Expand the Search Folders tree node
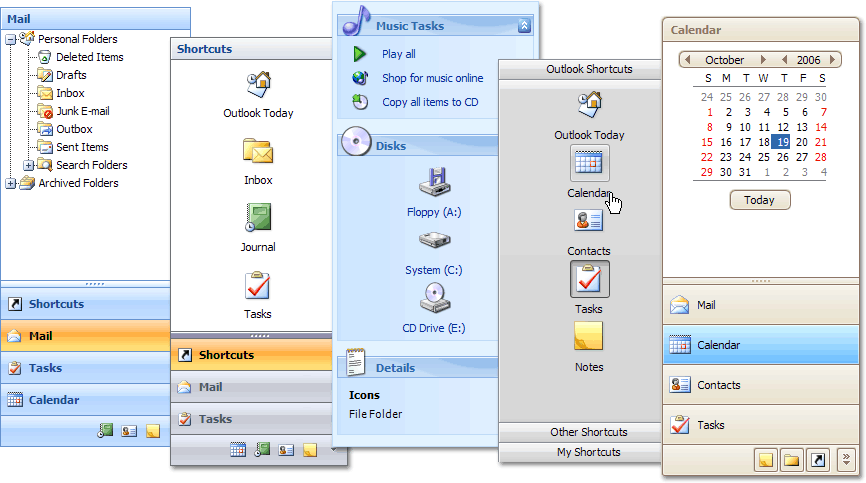This screenshot has height=483, width=866. 29,165
